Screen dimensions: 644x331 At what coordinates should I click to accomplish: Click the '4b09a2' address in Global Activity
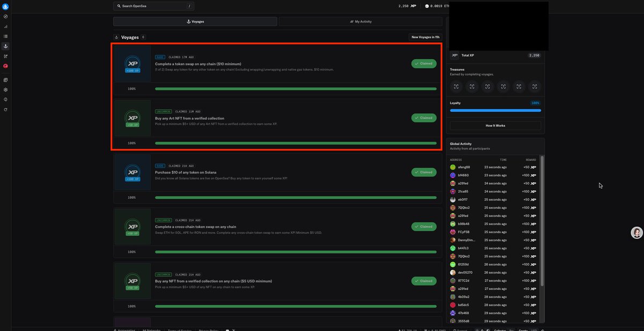464,297
